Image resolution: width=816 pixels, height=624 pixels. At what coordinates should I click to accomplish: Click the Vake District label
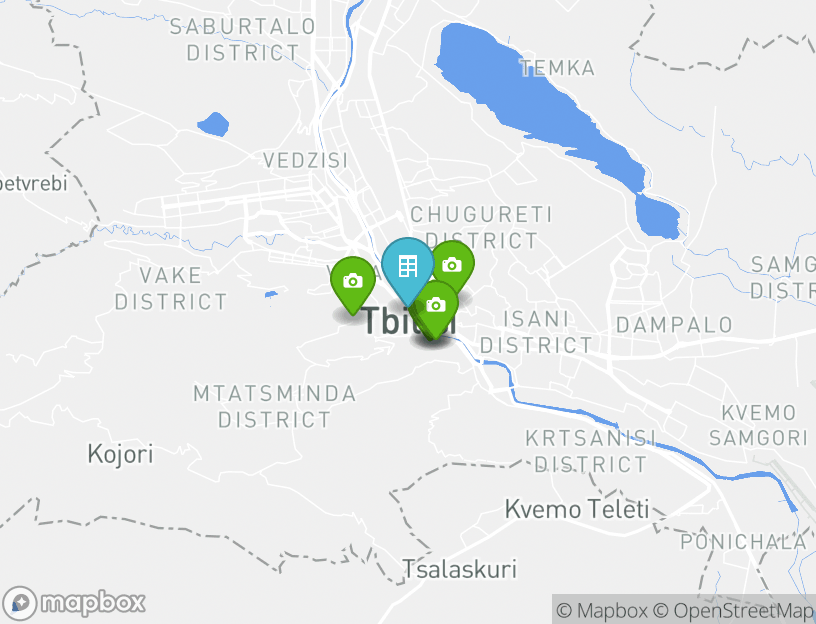(171, 288)
